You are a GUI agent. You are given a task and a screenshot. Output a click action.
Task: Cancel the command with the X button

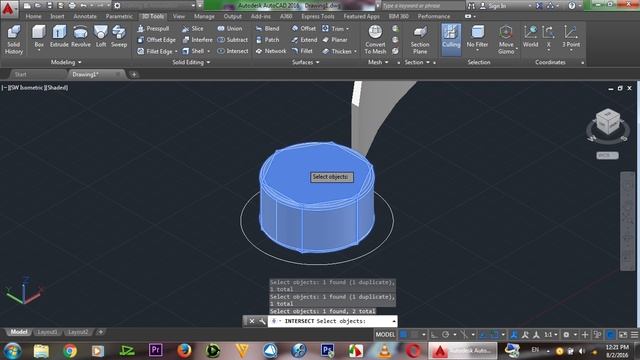(252, 321)
